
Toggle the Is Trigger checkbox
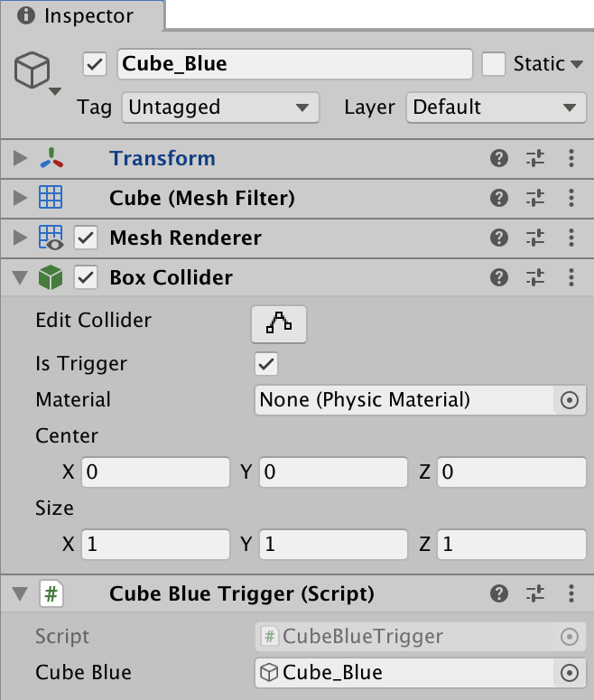pyautogui.click(x=266, y=364)
